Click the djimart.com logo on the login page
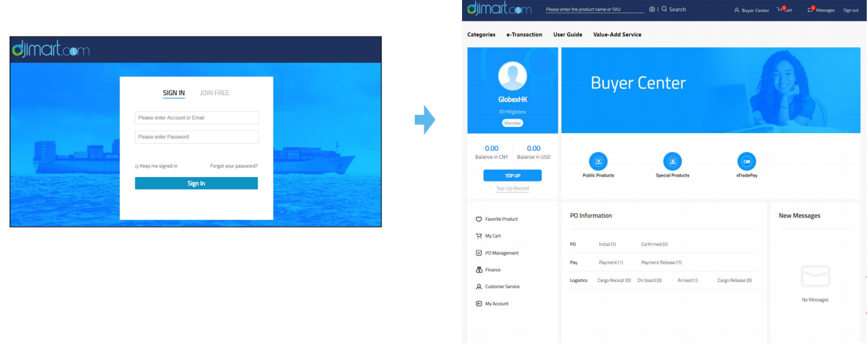This screenshot has width=868, height=343. [51, 50]
